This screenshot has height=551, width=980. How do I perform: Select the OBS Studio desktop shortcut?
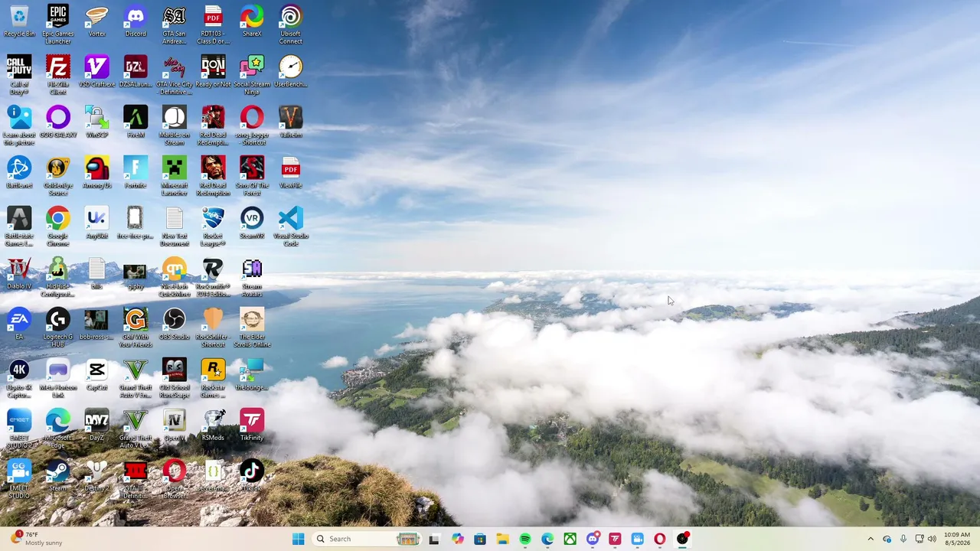pyautogui.click(x=175, y=324)
